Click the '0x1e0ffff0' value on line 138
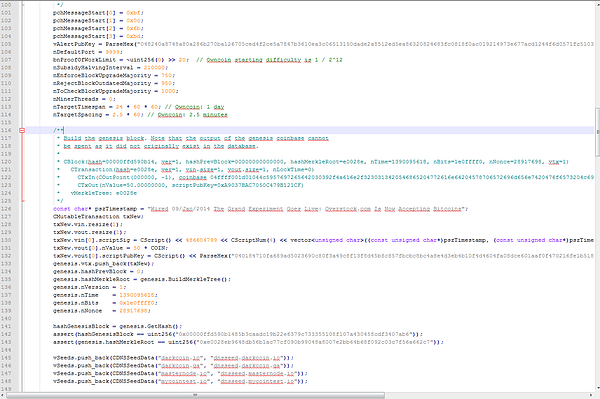Image resolution: width=600 pixels, height=399 pixels. tap(137, 303)
